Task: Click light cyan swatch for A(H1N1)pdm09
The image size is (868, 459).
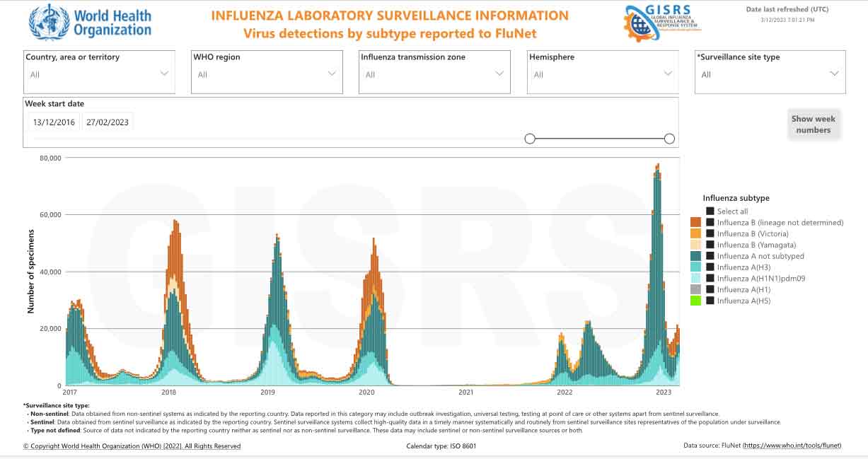Action: click(x=695, y=278)
